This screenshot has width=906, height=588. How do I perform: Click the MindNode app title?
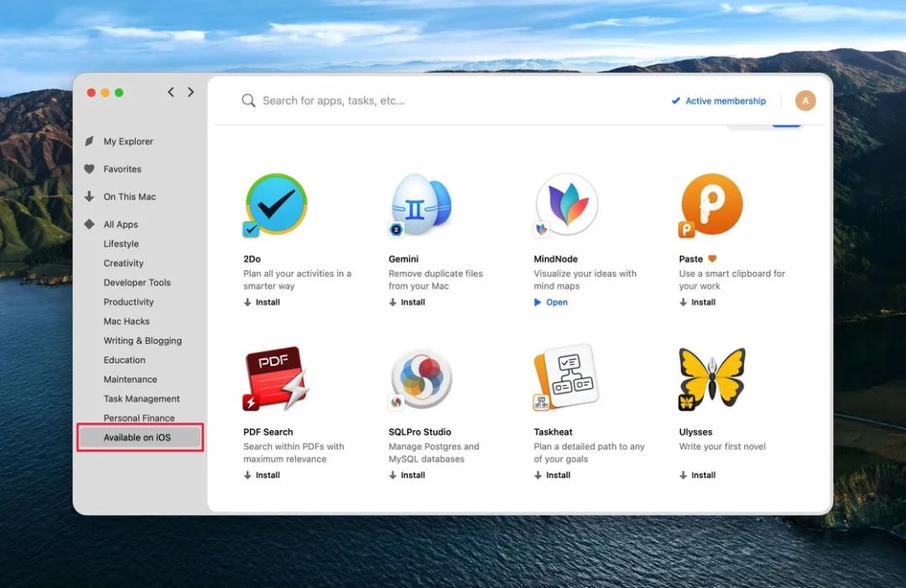click(x=556, y=258)
